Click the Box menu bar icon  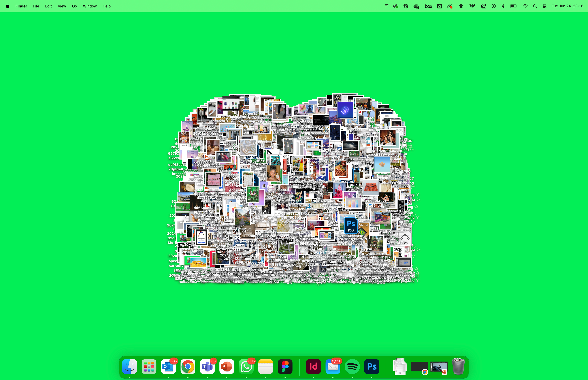tap(428, 6)
